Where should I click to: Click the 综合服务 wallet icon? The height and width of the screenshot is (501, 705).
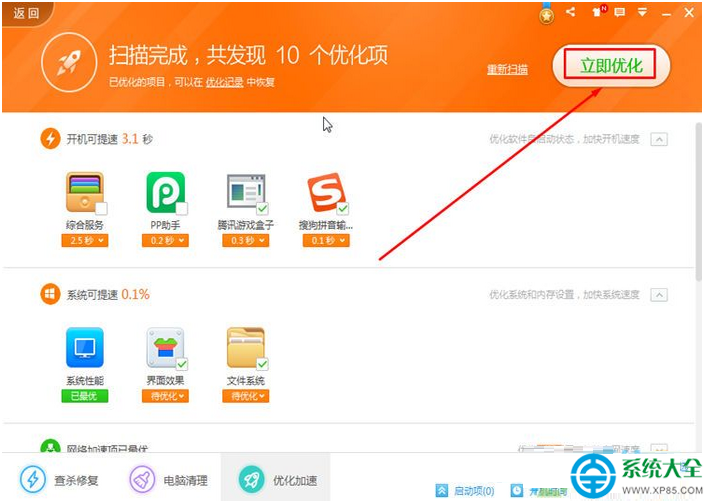pyautogui.click(x=85, y=192)
